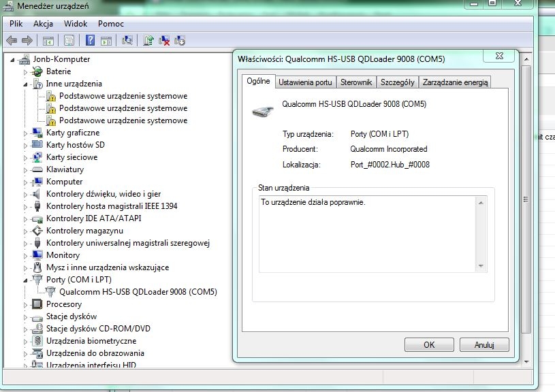Click the Porty (COM i LPT) icon

(37, 280)
